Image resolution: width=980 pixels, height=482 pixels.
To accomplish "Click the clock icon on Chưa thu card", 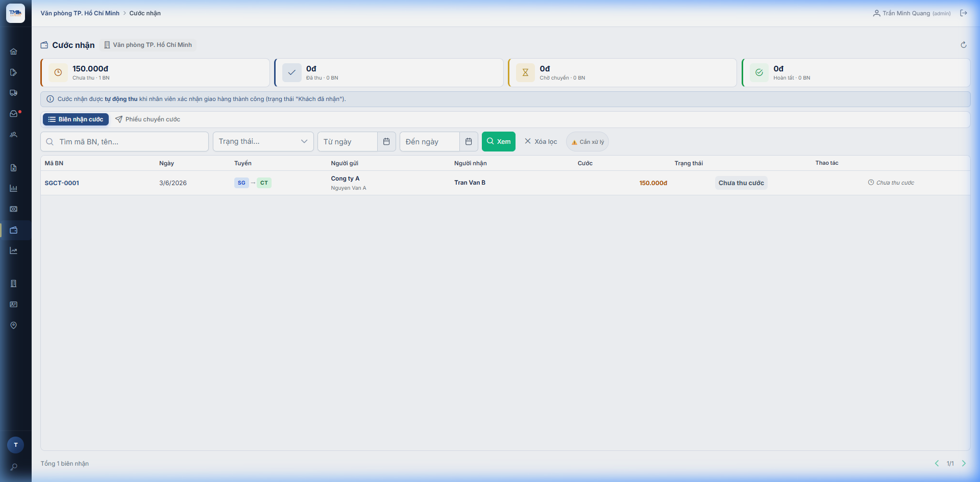I will tap(58, 72).
